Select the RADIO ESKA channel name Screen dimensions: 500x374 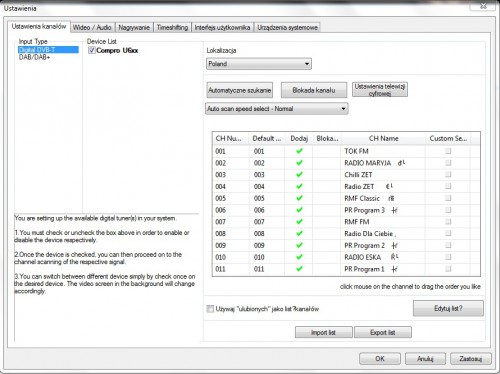pyautogui.click(x=363, y=257)
